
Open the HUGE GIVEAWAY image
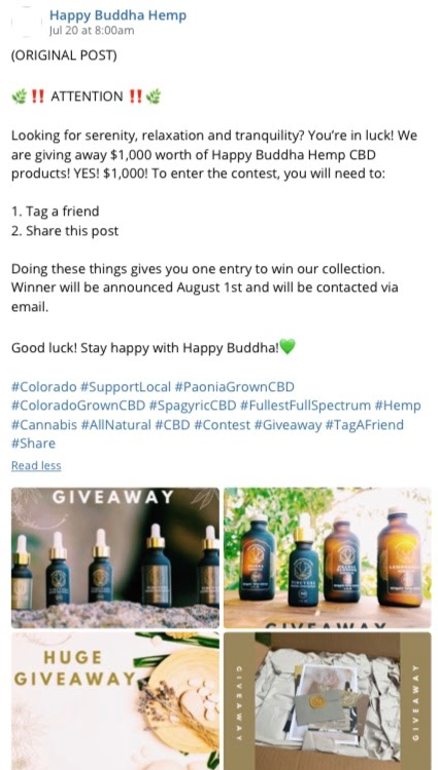pyautogui.click(x=115, y=701)
